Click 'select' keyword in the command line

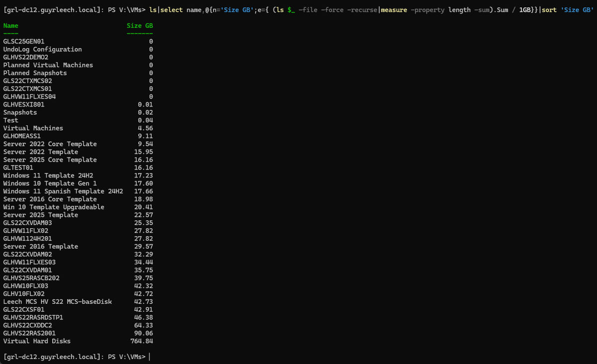tap(172, 10)
